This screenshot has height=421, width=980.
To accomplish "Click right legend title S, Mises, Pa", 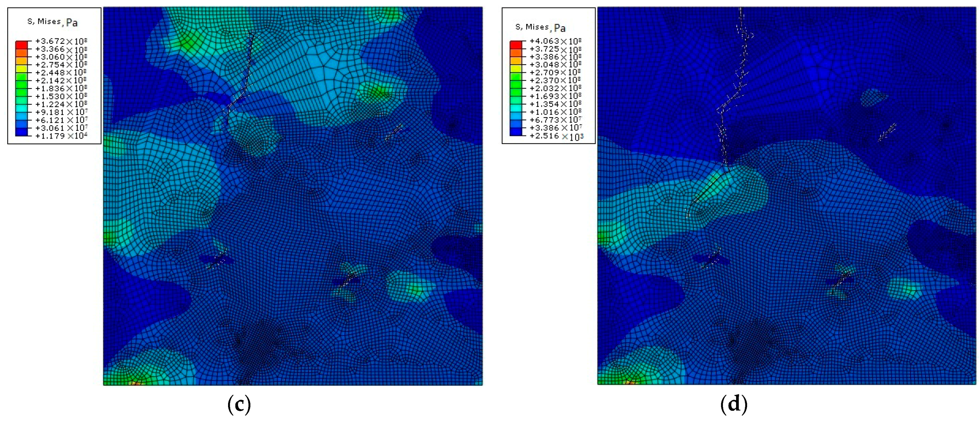I will click(x=540, y=27).
